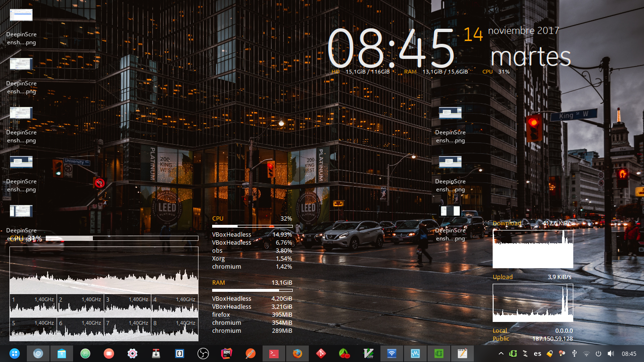The height and width of the screenshot is (362, 644).
Task: Click the green download tray icon
Action: [x=513, y=354]
